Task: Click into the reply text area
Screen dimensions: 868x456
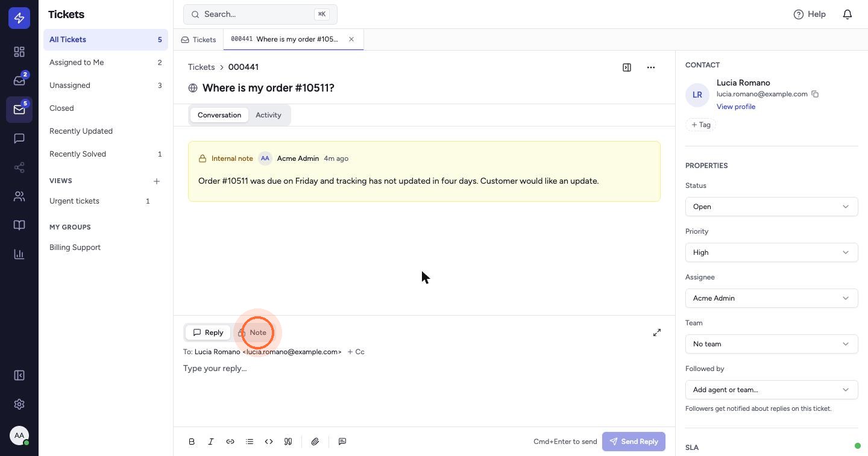Action: [x=424, y=392]
